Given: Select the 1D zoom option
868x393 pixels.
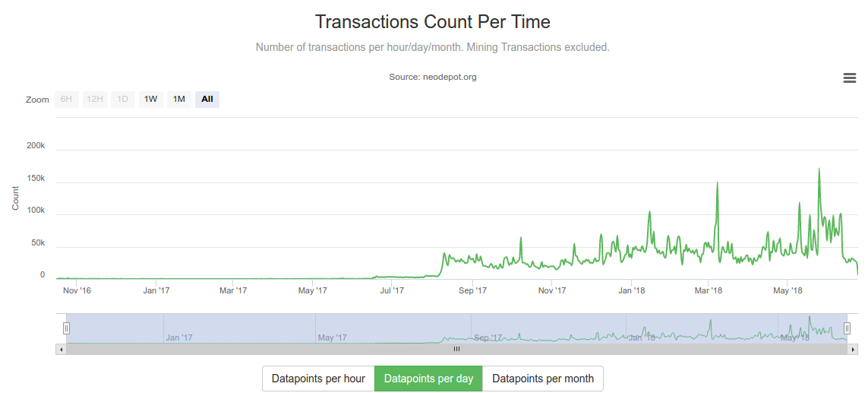Looking at the screenshot, I should [x=122, y=100].
